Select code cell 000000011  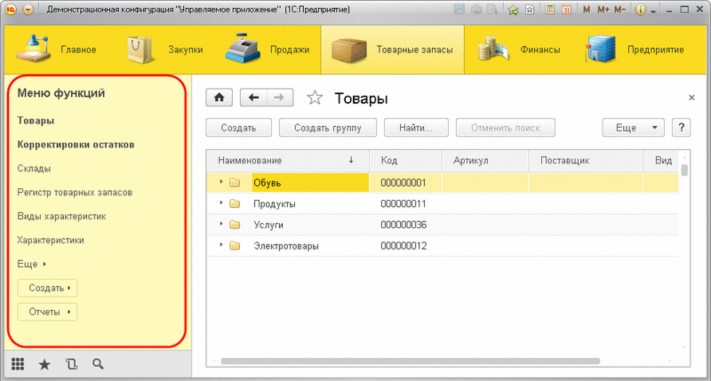click(x=406, y=204)
